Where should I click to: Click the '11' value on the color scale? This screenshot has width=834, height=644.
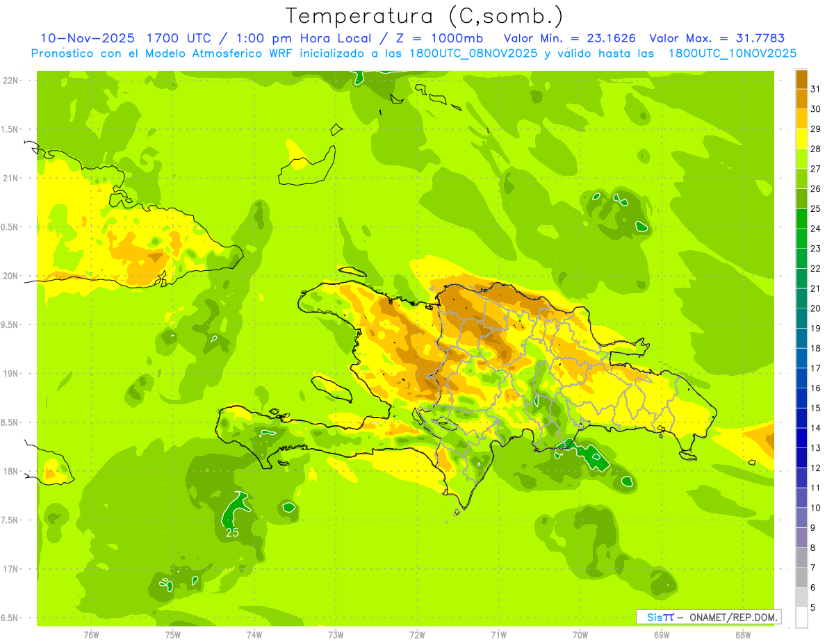click(816, 488)
